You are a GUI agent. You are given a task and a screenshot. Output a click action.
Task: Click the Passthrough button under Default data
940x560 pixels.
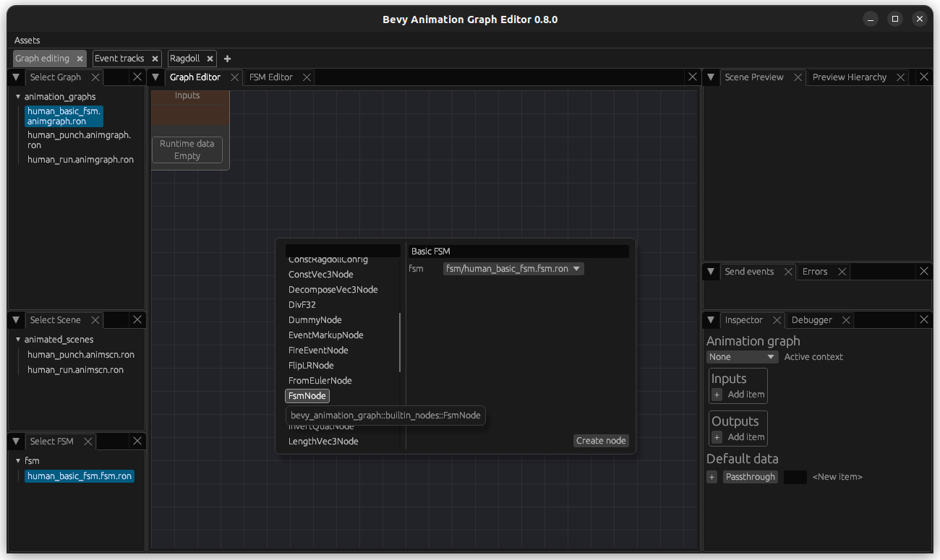coord(750,476)
